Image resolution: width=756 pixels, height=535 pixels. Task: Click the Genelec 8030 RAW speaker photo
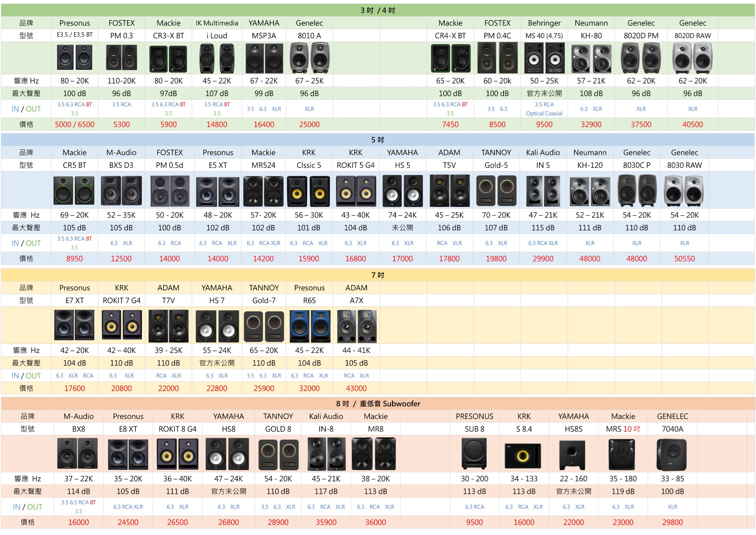[x=684, y=191]
